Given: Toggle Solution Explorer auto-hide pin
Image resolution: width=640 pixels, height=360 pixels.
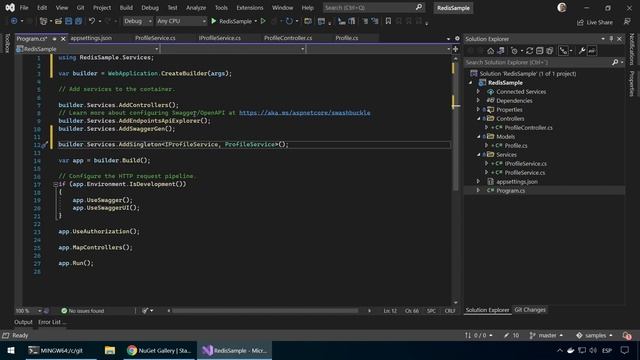Looking at the screenshot, I should tap(611, 38).
